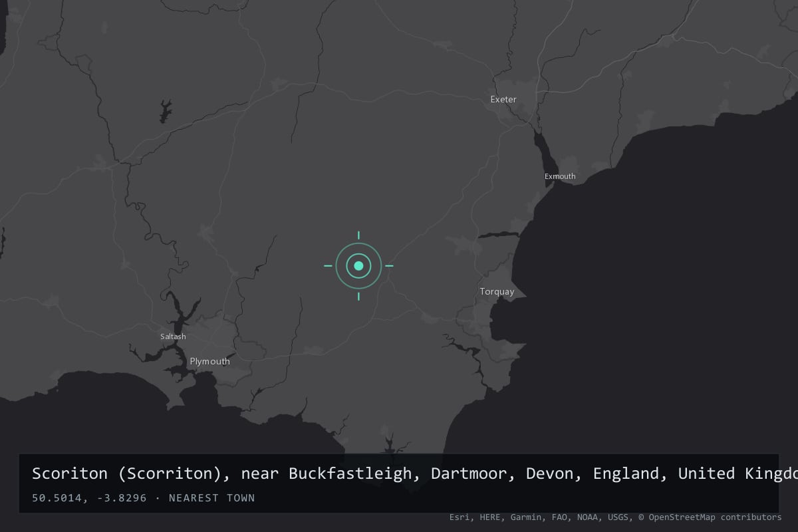Select the Saltash map label

(173, 336)
